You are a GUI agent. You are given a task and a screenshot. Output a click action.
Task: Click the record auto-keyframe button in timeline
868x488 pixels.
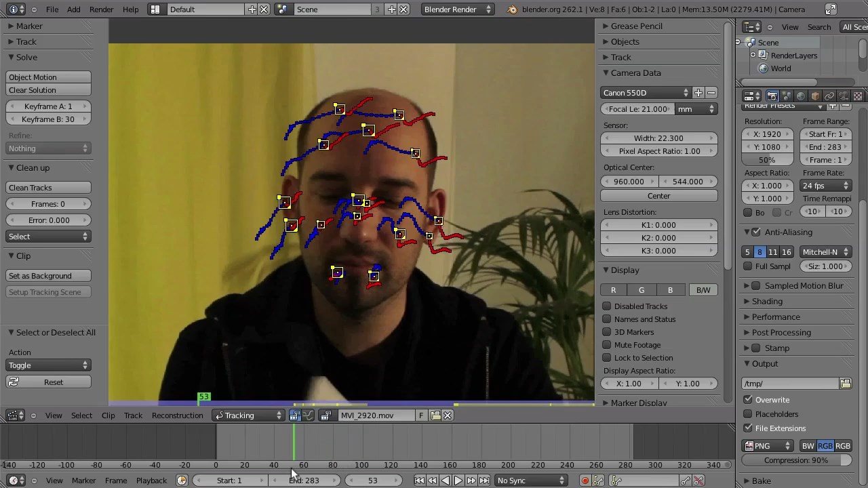[x=585, y=481]
